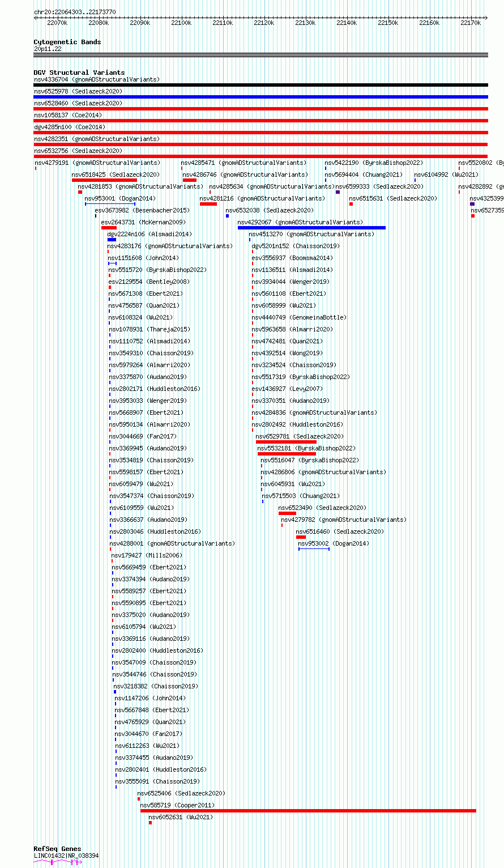This screenshot has width=504, height=868.
Task: Click esv1436927 (Levy2007) label
Action: point(287,389)
